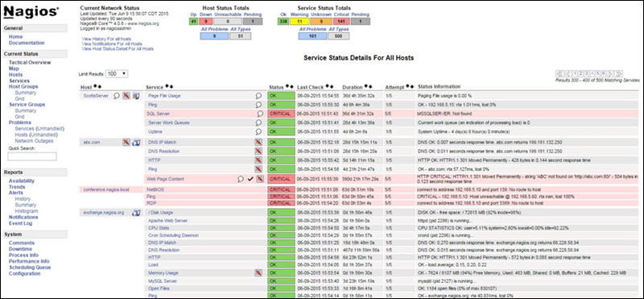Image resolution: width=644 pixels, height=299 pixels.
Task: Click ScottsServer's notifications-disabled icon
Action: point(126,95)
